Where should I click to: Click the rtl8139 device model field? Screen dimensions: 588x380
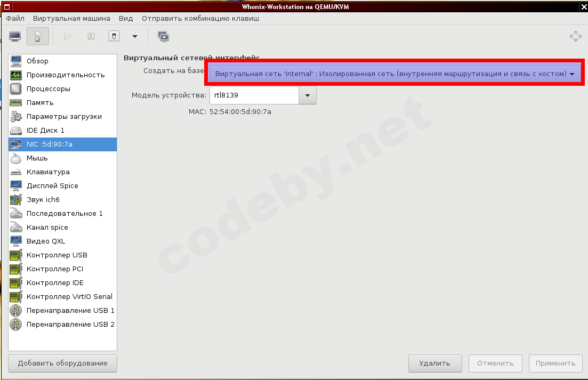[254, 95]
